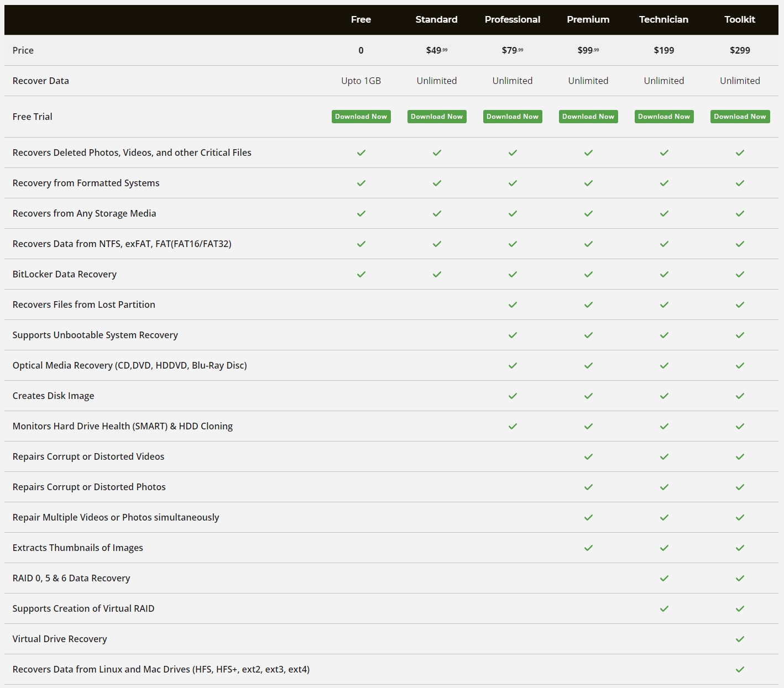
Task: Click the 'Upto 1GB' recover data cell
Action: point(361,81)
